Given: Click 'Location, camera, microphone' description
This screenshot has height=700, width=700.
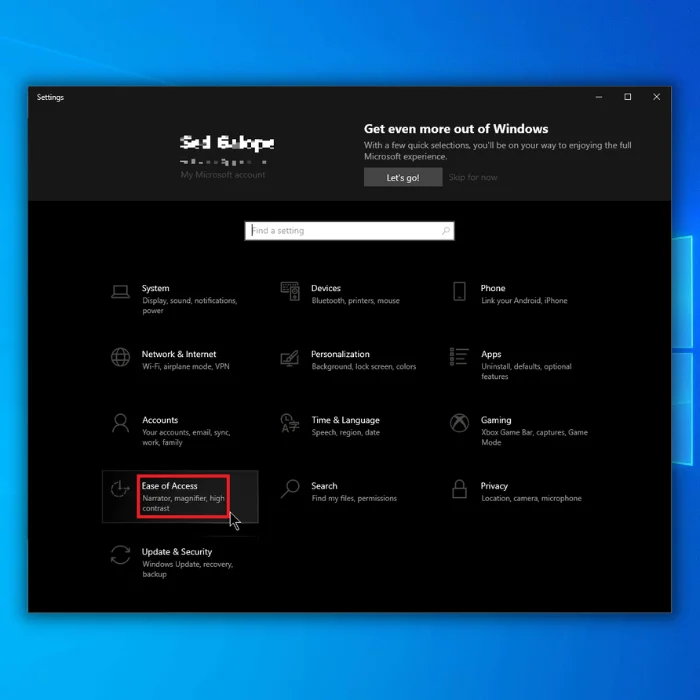Looking at the screenshot, I should point(531,498).
